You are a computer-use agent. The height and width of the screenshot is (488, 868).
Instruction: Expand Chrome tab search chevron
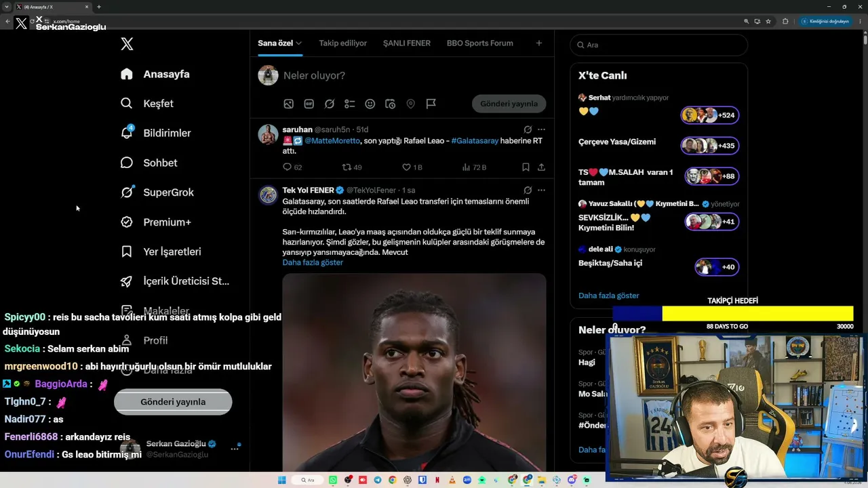click(x=7, y=7)
